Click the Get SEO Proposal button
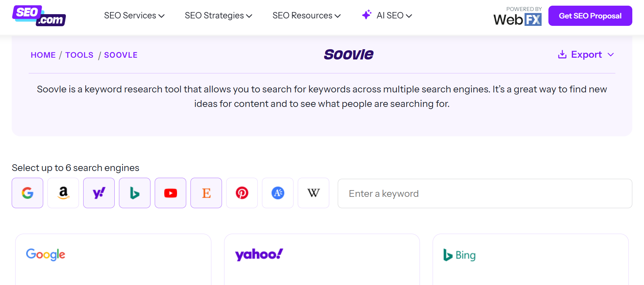 590,16
